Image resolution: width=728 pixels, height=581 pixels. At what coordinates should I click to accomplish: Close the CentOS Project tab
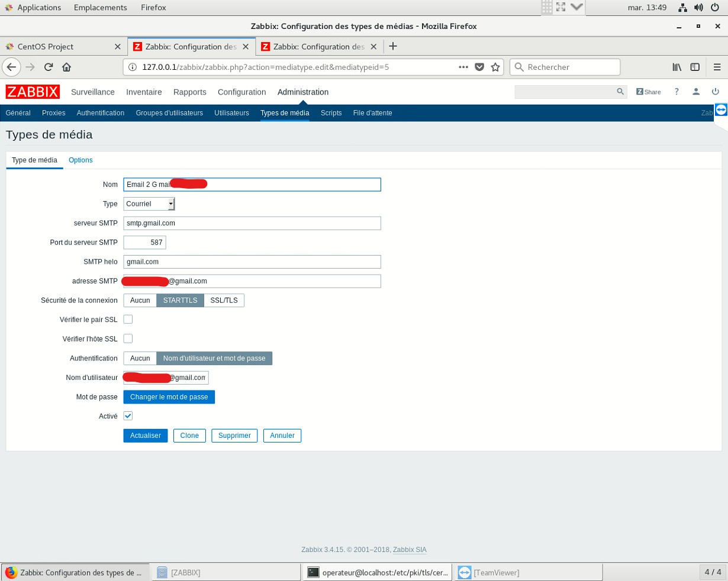[117, 47]
